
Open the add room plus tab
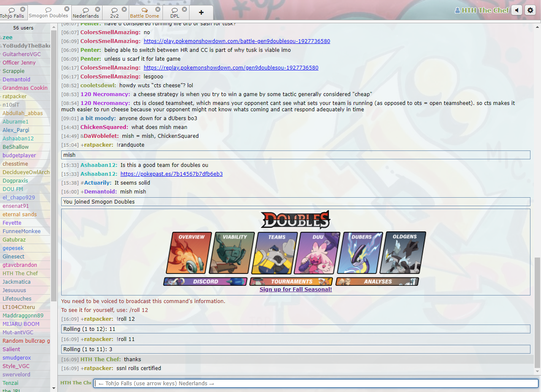pyautogui.click(x=201, y=13)
